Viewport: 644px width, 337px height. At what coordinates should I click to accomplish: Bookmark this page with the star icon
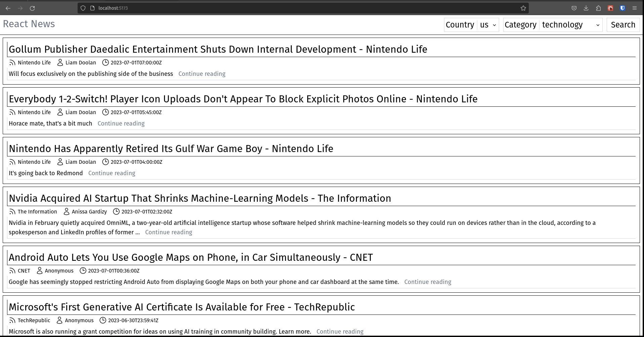(x=523, y=8)
